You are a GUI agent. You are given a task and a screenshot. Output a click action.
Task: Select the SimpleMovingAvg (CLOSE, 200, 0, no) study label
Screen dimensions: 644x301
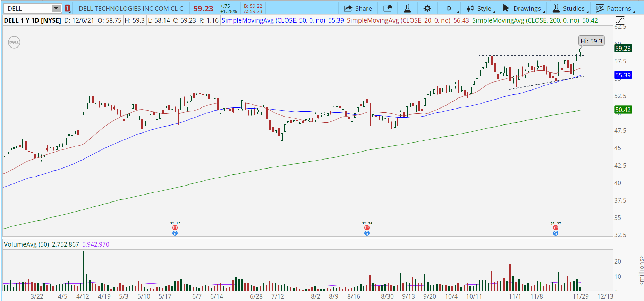(526, 20)
